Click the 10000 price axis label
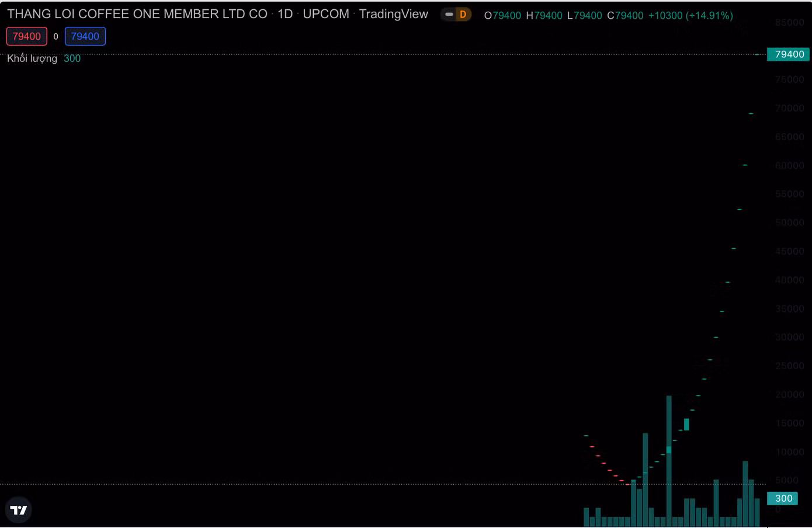The image size is (812, 528). [789, 451]
